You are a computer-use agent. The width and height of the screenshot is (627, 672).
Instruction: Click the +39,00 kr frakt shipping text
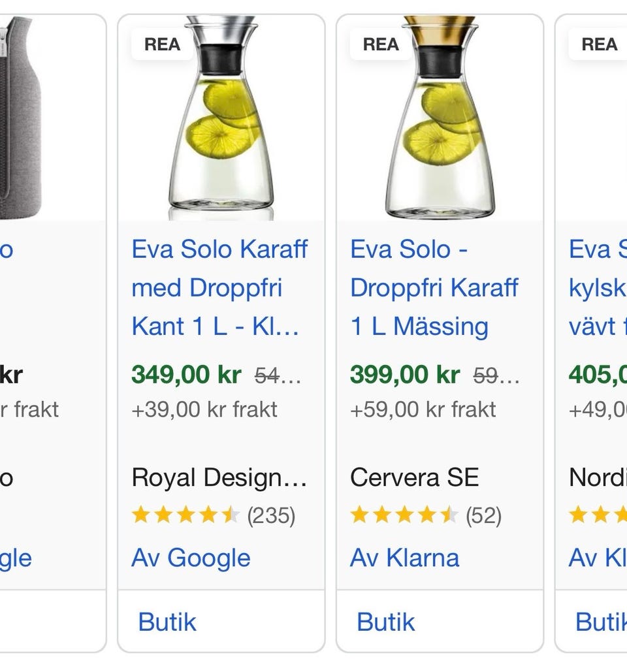click(x=204, y=409)
